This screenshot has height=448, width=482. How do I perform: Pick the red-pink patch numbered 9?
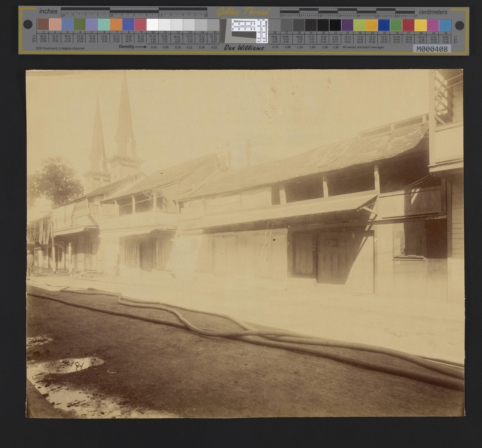141,24
